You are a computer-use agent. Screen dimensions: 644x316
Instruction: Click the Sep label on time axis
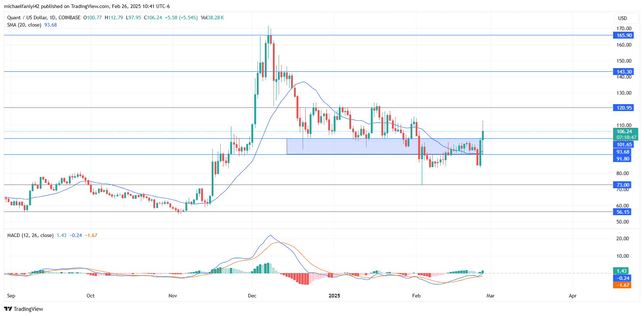coord(11,296)
